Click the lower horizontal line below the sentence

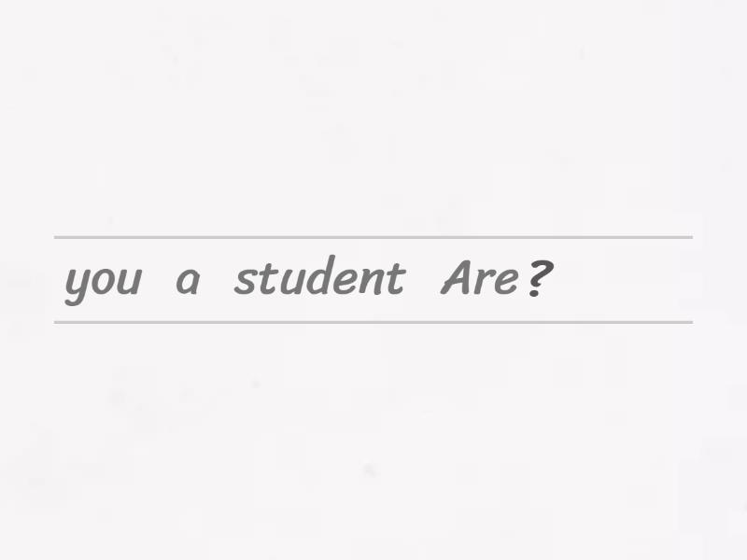[373, 322]
